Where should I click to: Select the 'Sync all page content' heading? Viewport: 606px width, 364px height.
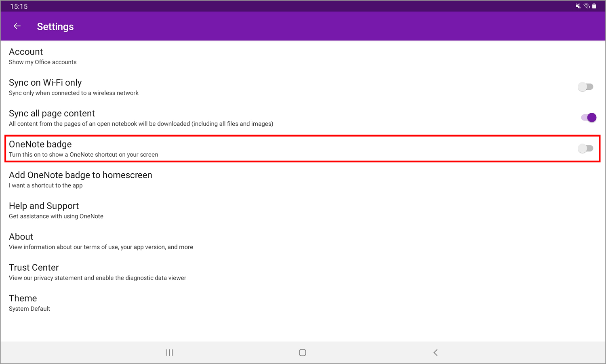click(x=52, y=114)
